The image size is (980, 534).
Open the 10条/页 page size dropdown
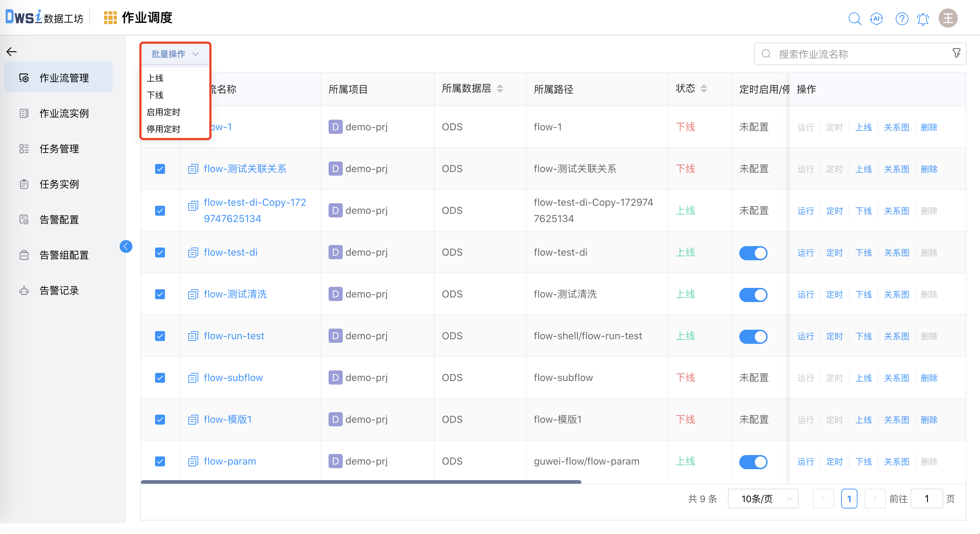(763, 499)
